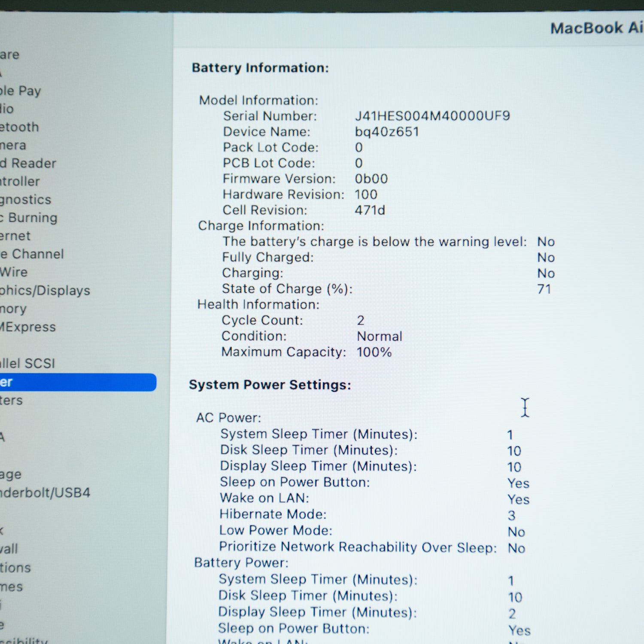
Task: Open the Ethernet sidebar entry
Action: pyautogui.click(x=15, y=236)
